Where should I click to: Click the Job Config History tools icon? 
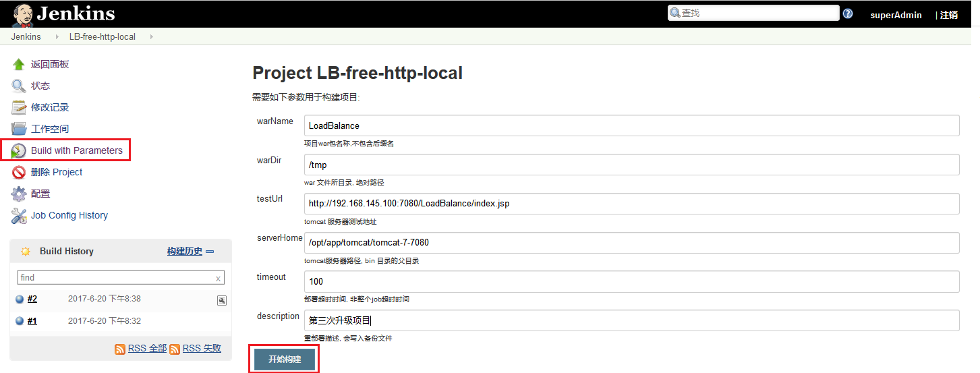click(x=19, y=216)
